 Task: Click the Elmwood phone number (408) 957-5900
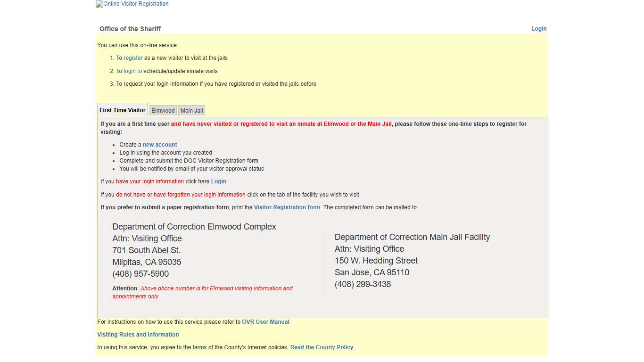coord(140,274)
